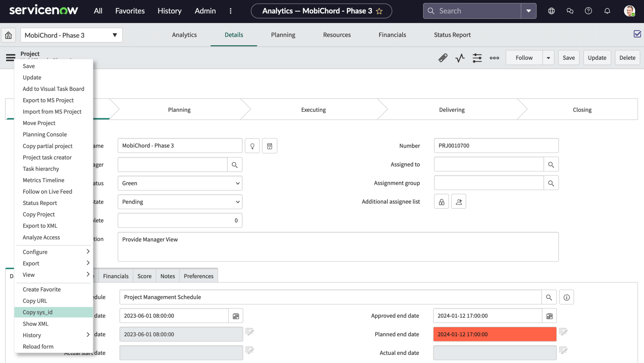Open lookup for Project Management Schedule
644x363 pixels.
[549, 297]
